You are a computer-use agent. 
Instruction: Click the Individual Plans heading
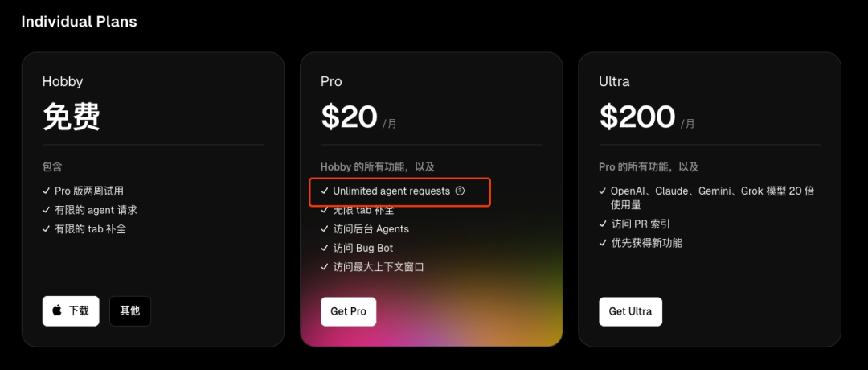79,22
